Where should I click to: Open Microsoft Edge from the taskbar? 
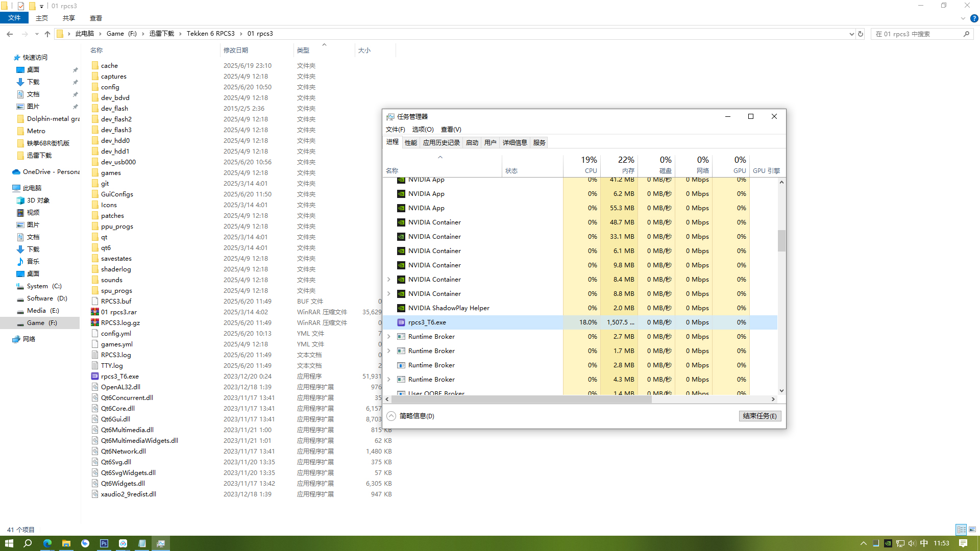pos(47,543)
